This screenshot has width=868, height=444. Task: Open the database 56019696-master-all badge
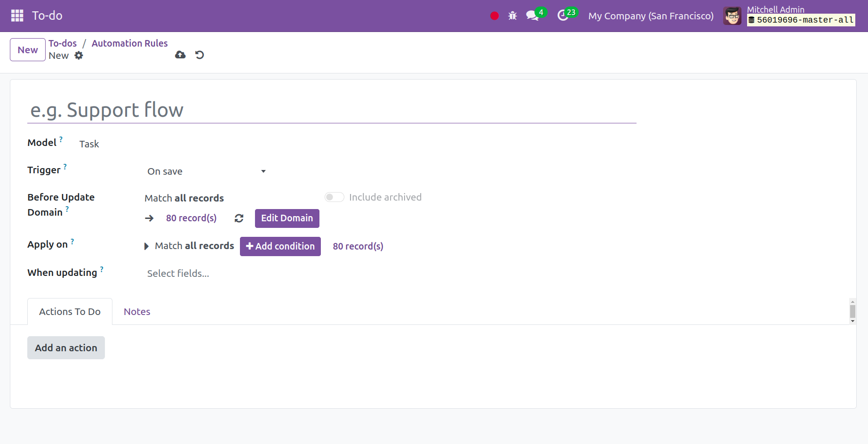(801, 20)
